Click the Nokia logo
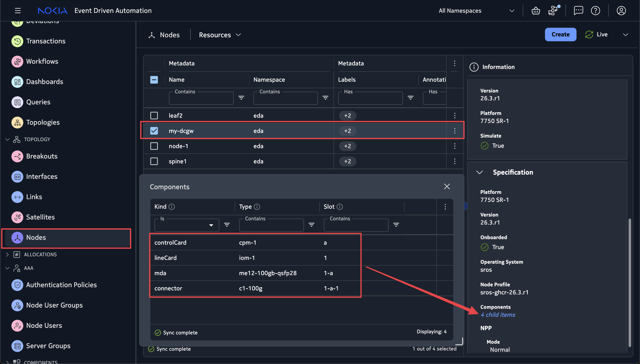Screen dimensions: 640x364 (52, 11)
